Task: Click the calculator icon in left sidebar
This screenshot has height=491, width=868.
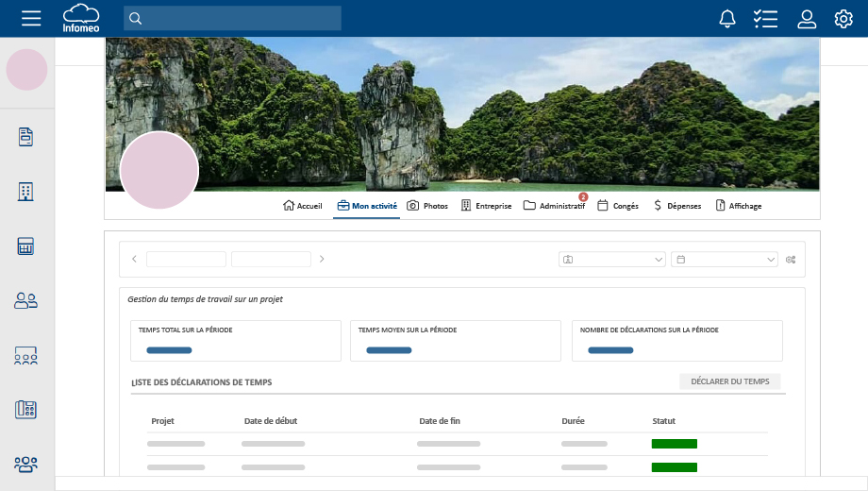Action: point(26,246)
